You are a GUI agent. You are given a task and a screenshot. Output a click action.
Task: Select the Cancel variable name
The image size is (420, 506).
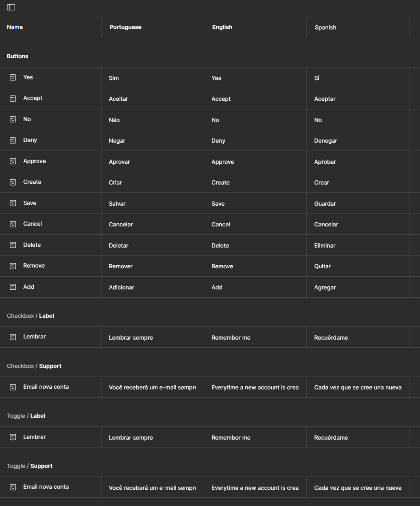pos(32,224)
